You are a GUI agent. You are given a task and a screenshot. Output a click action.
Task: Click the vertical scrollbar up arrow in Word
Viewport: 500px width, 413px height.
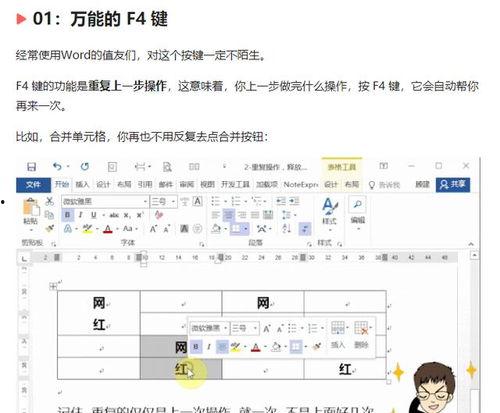[x=474, y=256]
